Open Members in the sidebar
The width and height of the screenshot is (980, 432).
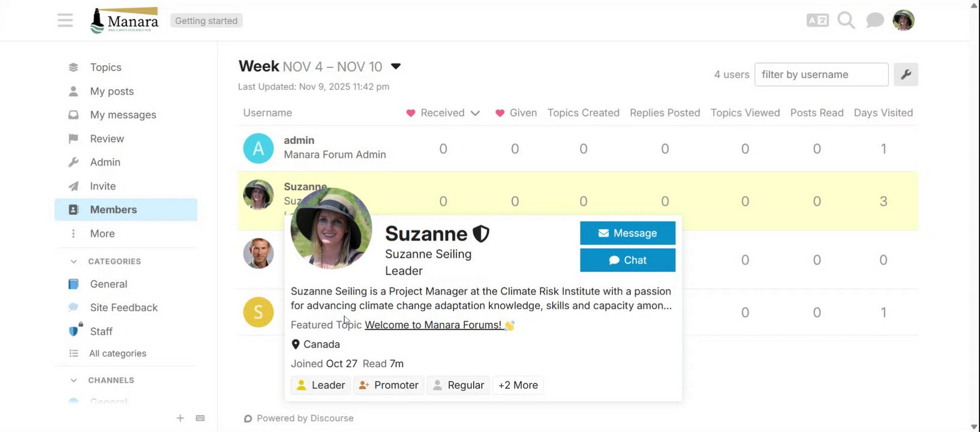point(113,209)
